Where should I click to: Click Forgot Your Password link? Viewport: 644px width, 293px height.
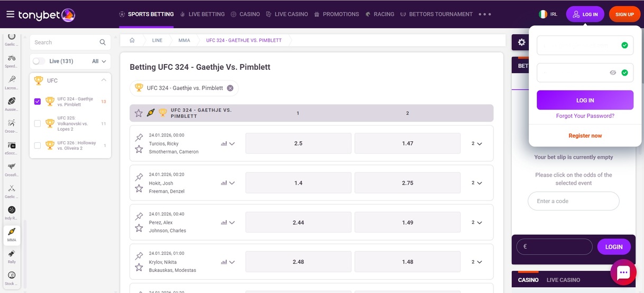click(585, 116)
